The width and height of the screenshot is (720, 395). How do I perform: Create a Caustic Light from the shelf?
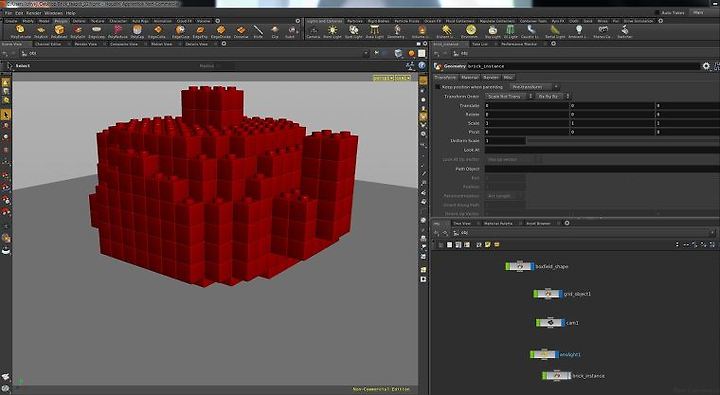[x=530, y=32]
